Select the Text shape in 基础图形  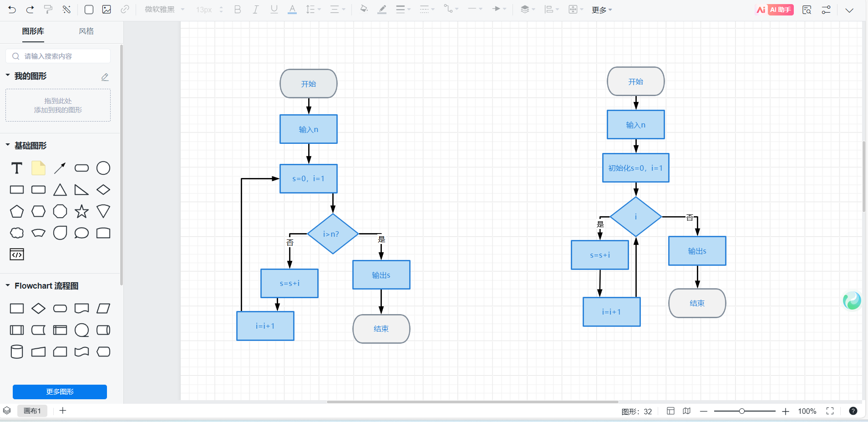pos(17,168)
